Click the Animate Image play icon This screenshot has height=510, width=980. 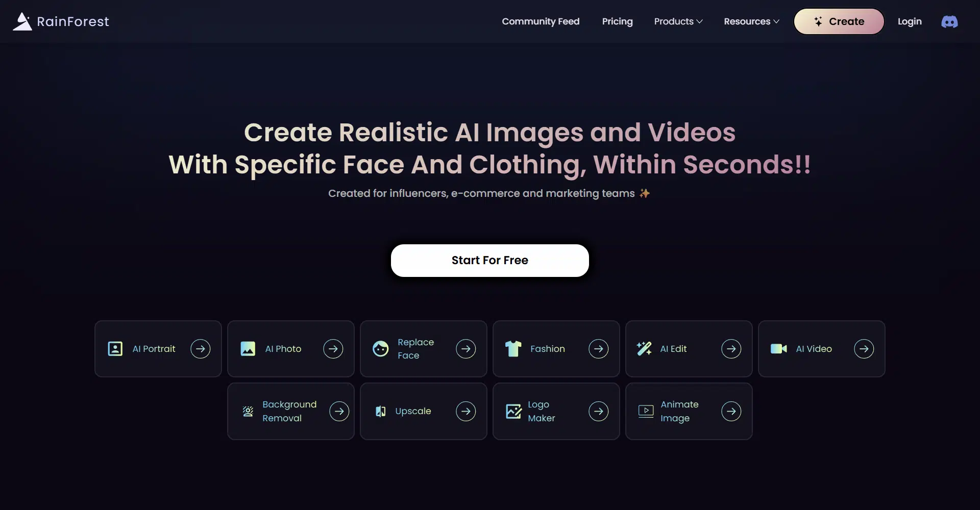coord(646,411)
